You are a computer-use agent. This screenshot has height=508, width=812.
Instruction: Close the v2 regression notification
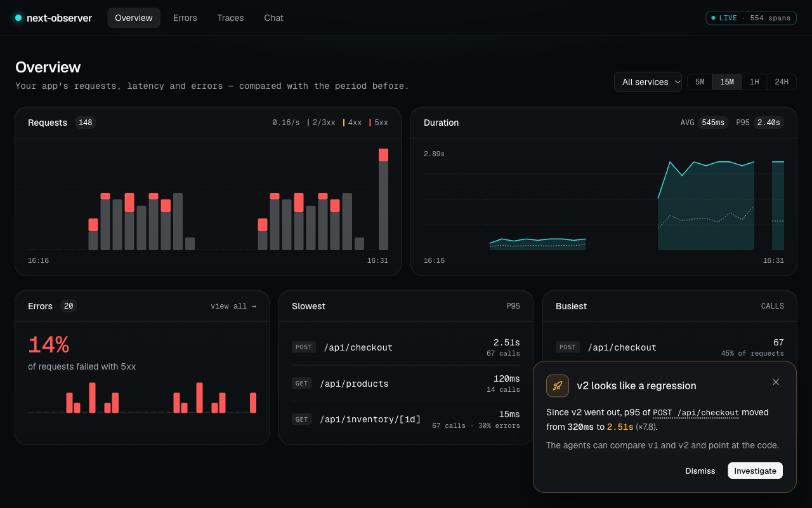[775, 382]
